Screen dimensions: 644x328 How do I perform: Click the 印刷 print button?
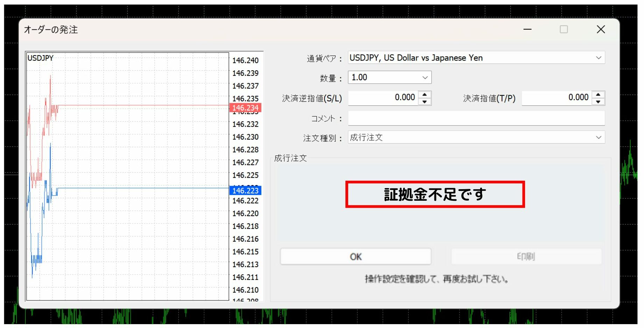526,257
